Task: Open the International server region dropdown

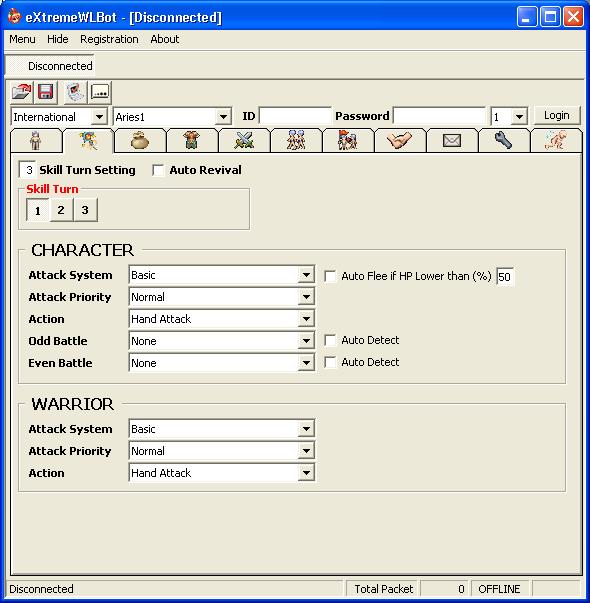Action: tap(99, 117)
